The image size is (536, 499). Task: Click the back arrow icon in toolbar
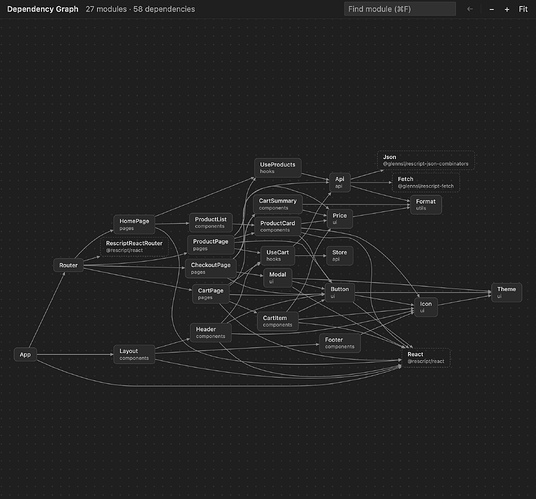[470, 9]
